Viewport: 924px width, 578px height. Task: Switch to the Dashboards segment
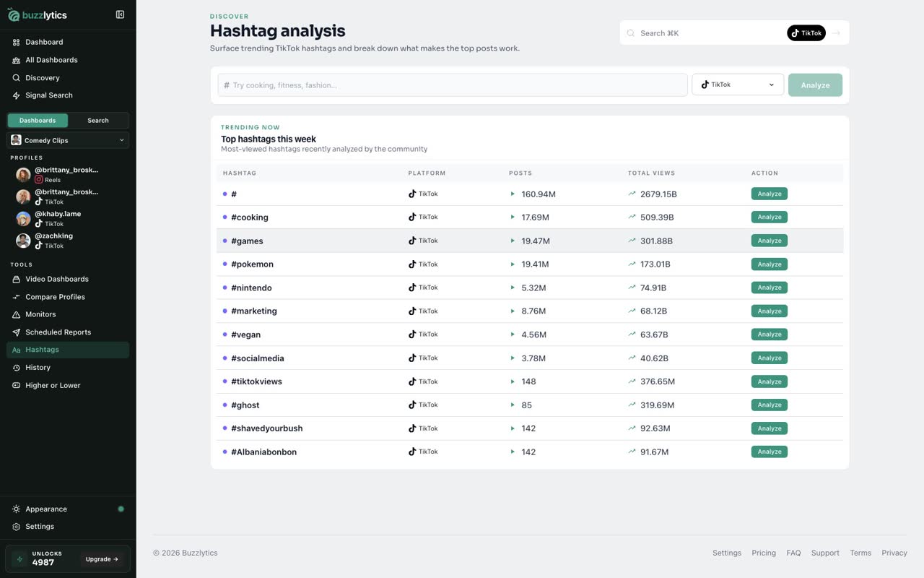coord(38,121)
